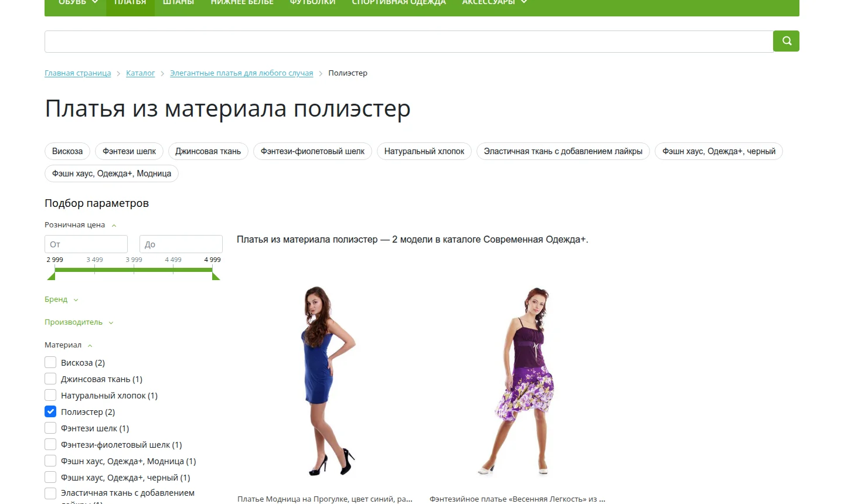The image size is (844, 504).
Task: Check Фэшн хаус, Одежда+, Модница (1) checkbox
Action: 50,461
